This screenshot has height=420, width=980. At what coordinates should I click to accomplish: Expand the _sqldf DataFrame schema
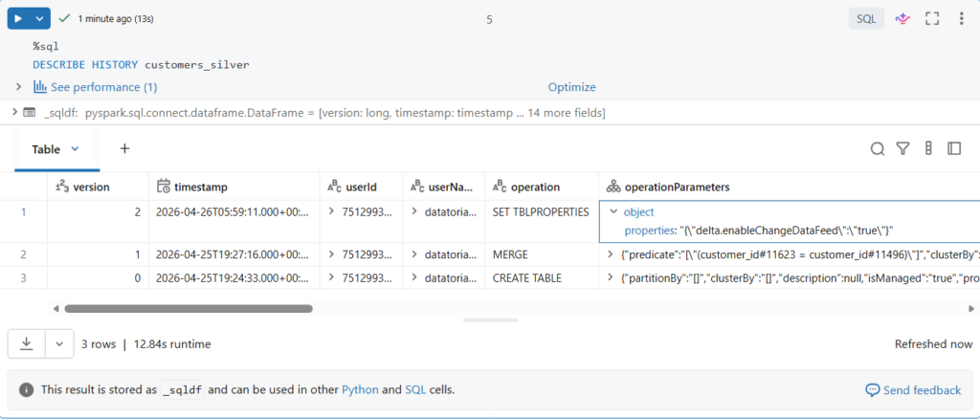click(13, 113)
